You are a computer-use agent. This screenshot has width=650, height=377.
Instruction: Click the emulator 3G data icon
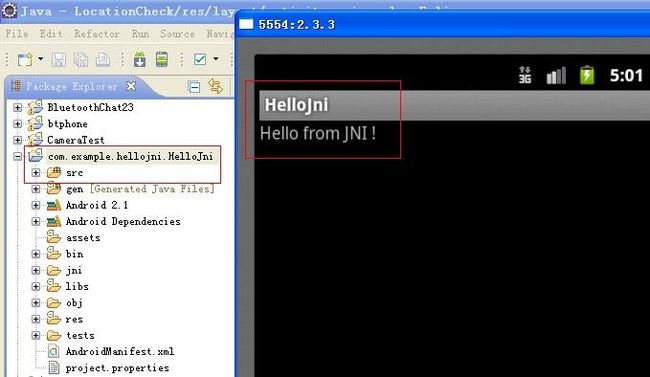[x=525, y=75]
